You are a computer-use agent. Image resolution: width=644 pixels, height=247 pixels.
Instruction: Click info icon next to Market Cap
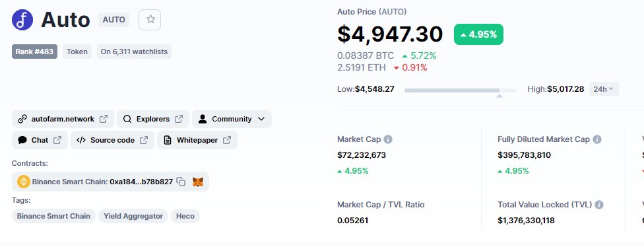[x=388, y=139]
